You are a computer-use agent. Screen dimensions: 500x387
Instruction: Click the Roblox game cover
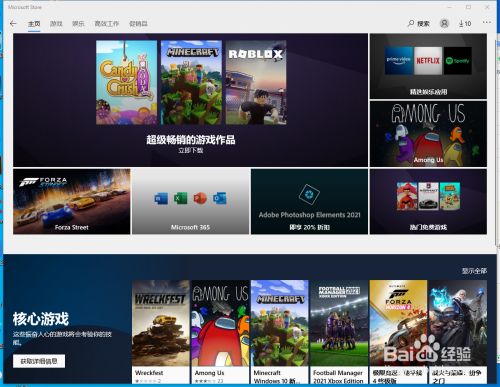tap(256, 82)
